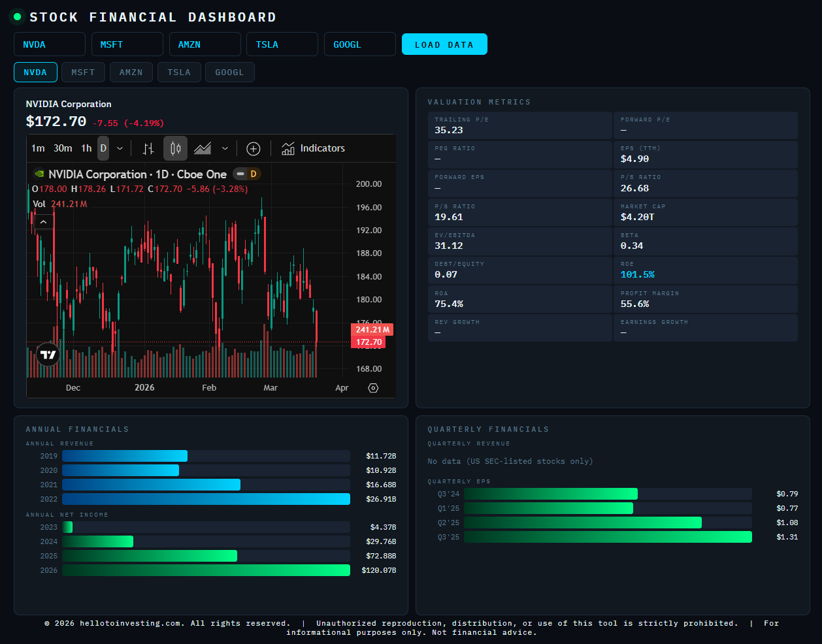Click the 2021 annual revenue bar
This screenshot has width=822, height=644.
(151, 485)
